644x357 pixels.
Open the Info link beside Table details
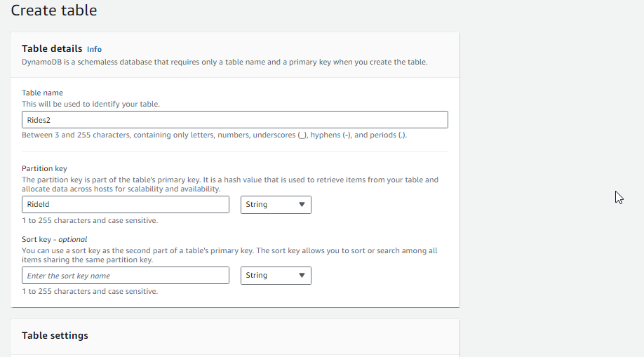(x=94, y=49)
